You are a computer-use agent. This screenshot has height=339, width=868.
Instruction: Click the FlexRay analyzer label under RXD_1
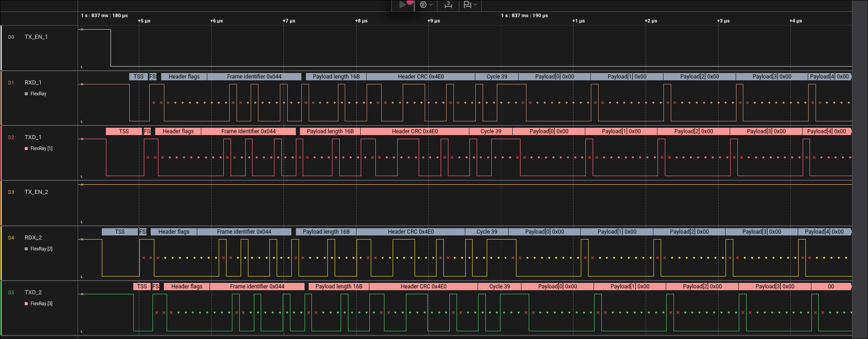pyautogui.click(x=38, y=94)
